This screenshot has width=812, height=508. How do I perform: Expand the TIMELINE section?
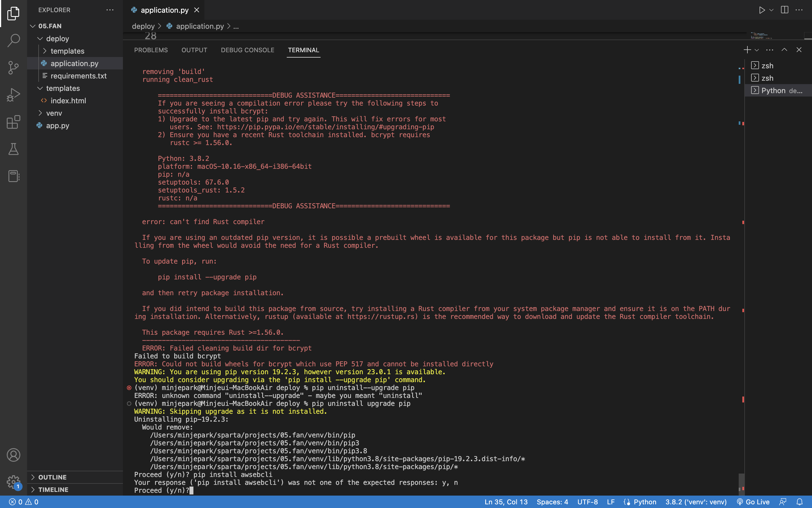click(75, 490)
